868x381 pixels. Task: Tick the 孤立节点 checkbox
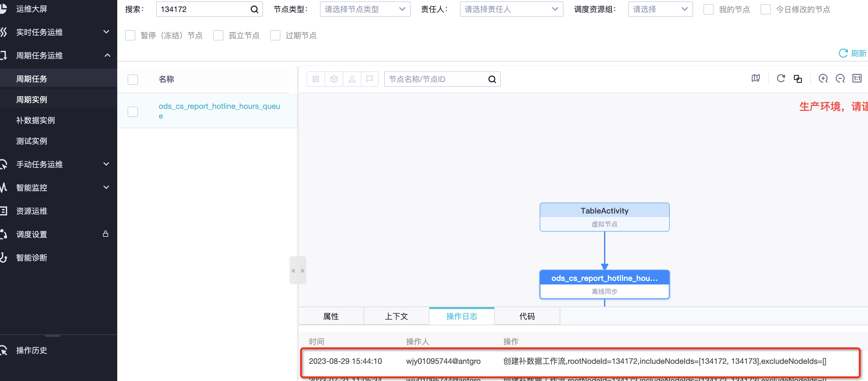coord(218,35)
